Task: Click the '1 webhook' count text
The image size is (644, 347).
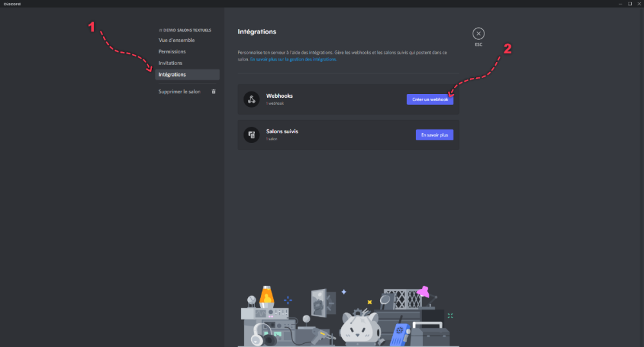Action: point(275,103)
